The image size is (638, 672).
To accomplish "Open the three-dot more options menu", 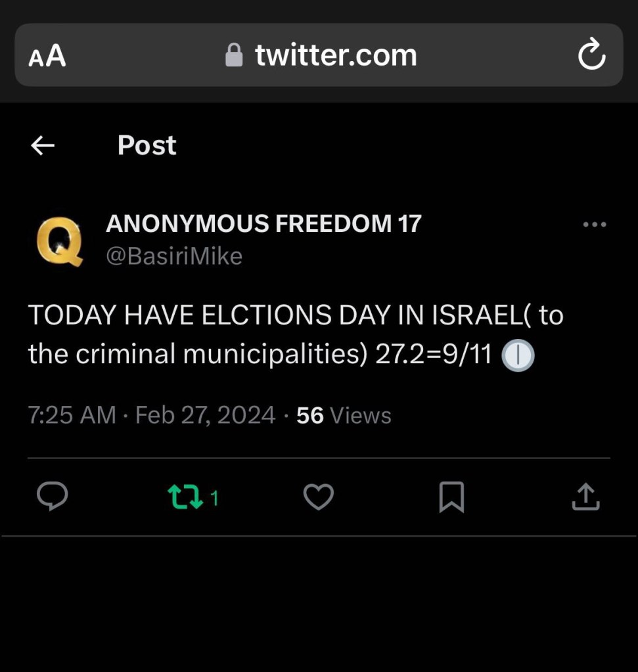I will coord(595,224).
